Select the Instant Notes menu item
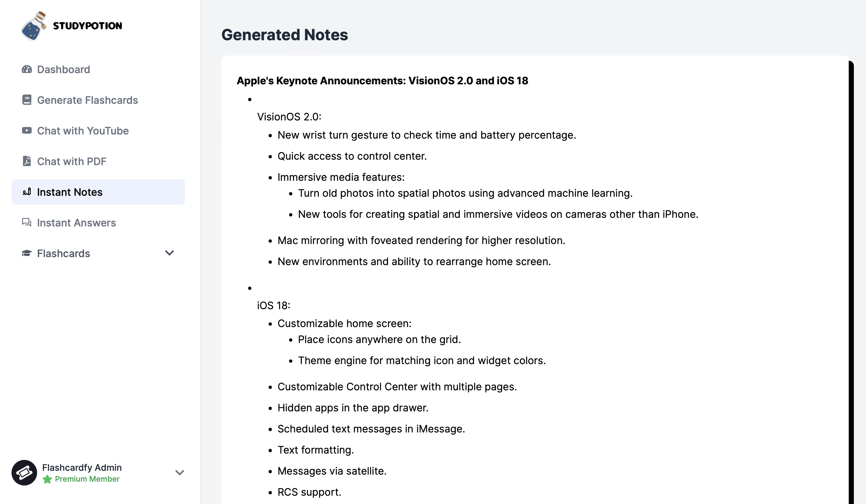This screenshot has height=504, width=866. (98, 192)
